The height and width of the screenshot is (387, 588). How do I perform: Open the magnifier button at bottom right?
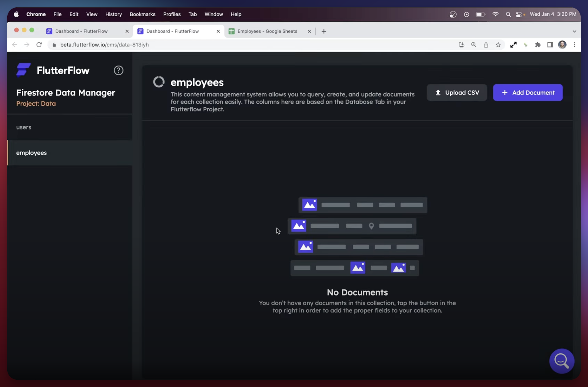tap(562, 361)
